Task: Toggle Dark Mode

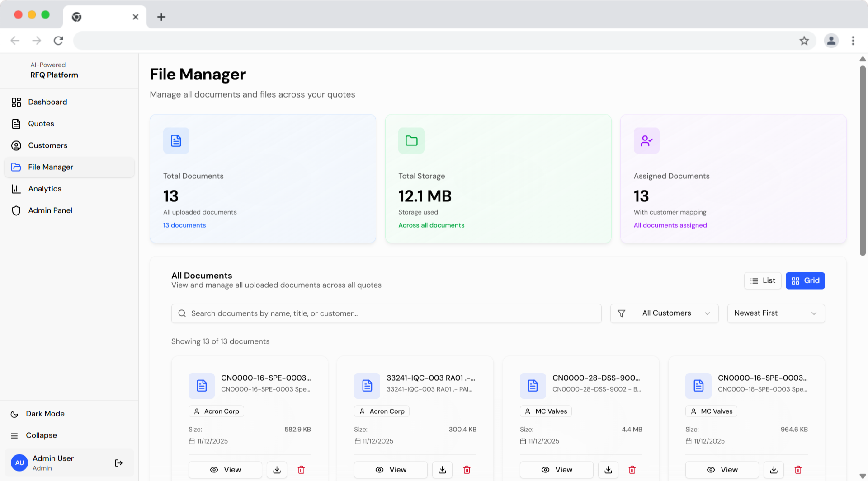Action: 69,414
